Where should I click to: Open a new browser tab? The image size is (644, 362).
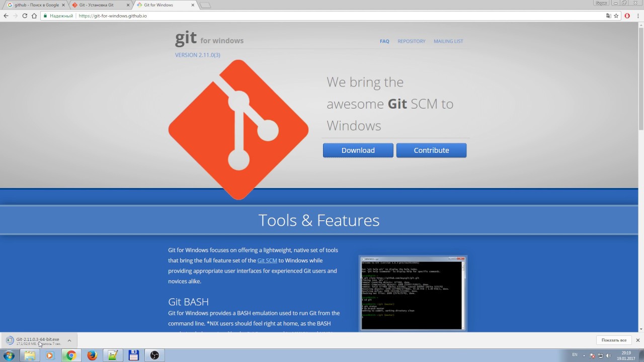[x=205, y=5]
